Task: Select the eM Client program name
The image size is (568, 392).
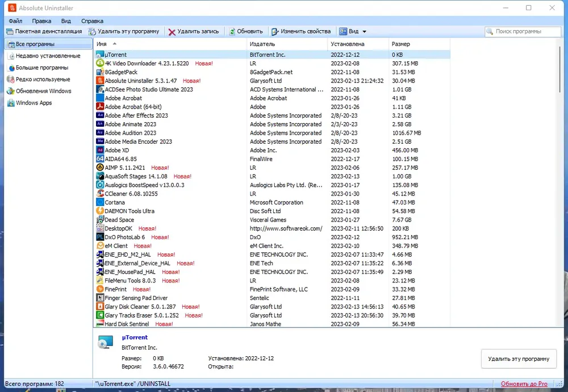Action: 116,245
